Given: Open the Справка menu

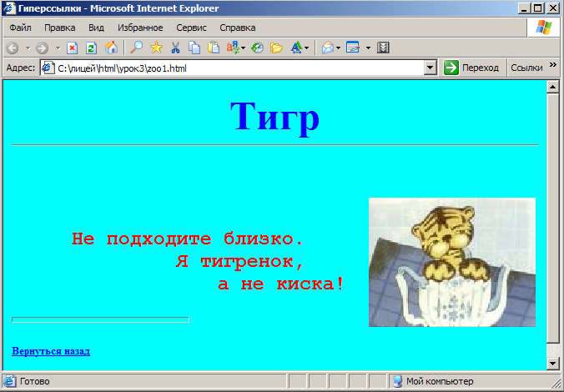Looking at the screenshot, I should click(x=238, y=28).
